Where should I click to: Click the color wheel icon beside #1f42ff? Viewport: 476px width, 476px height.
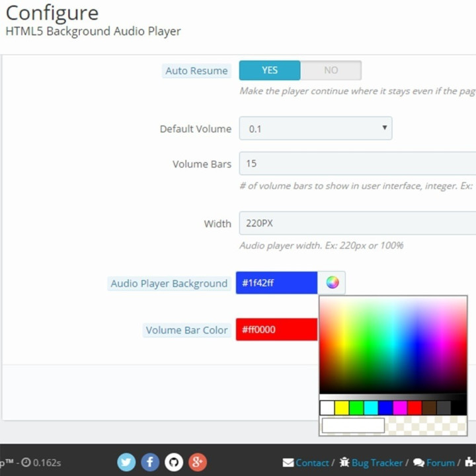tap(332, 282)
